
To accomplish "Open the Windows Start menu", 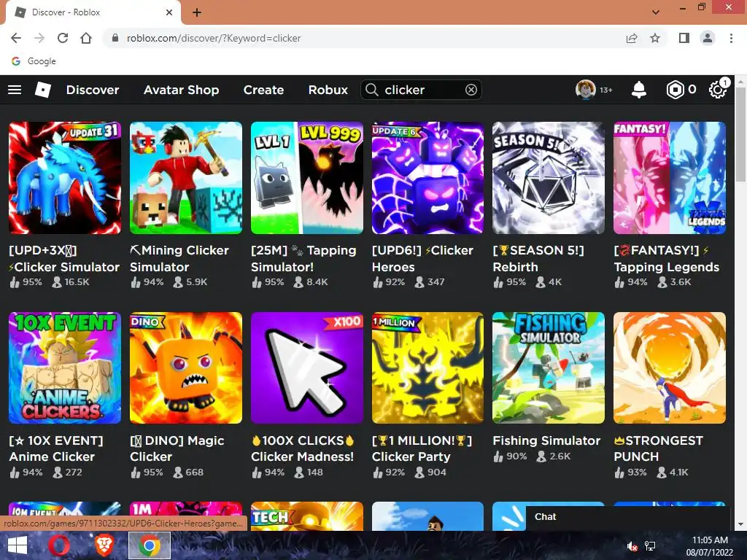I will pyautogui.click(x=18, y=545).
